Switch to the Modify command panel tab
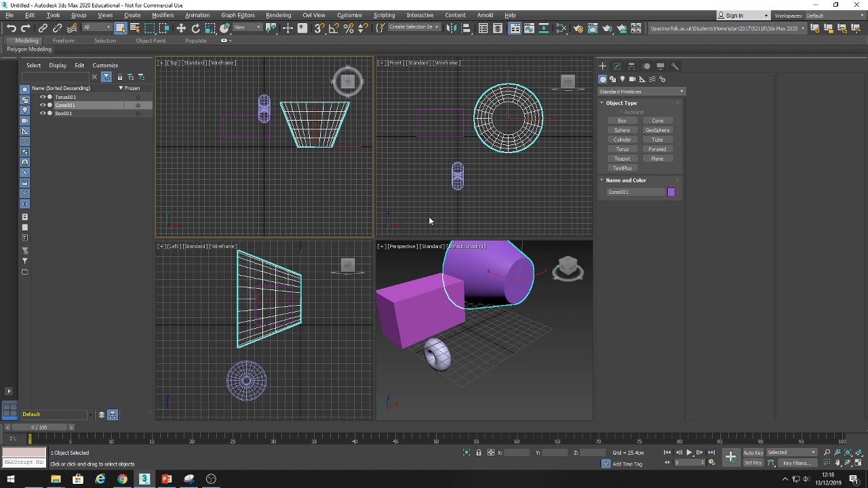 point(617,66)
